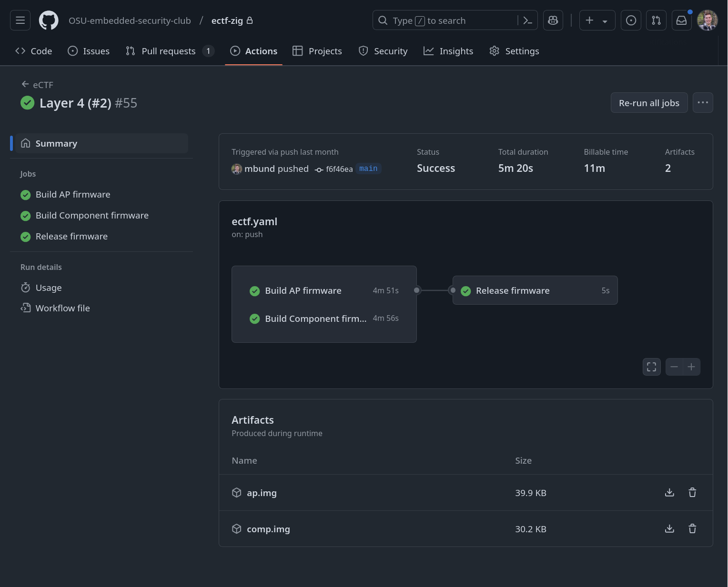Open the hamburger navigation menu
Screen dimensions: 728x587
pos(20,20)
